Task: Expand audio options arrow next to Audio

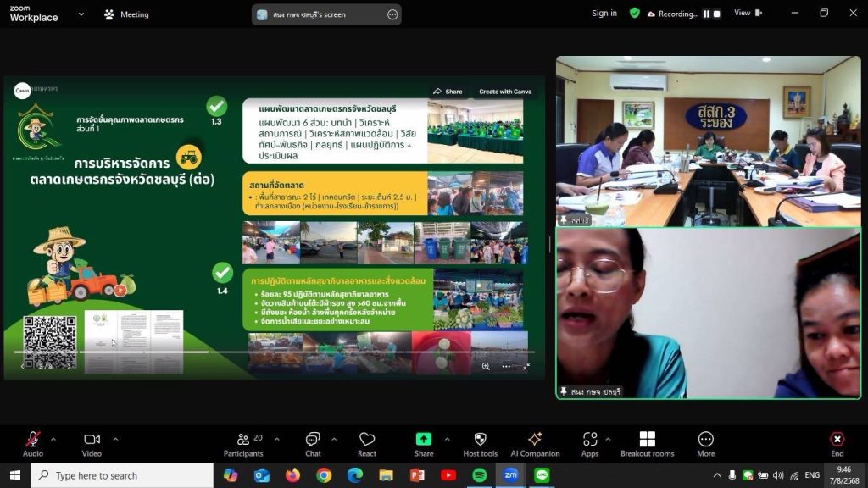Action: click(53, 439)
